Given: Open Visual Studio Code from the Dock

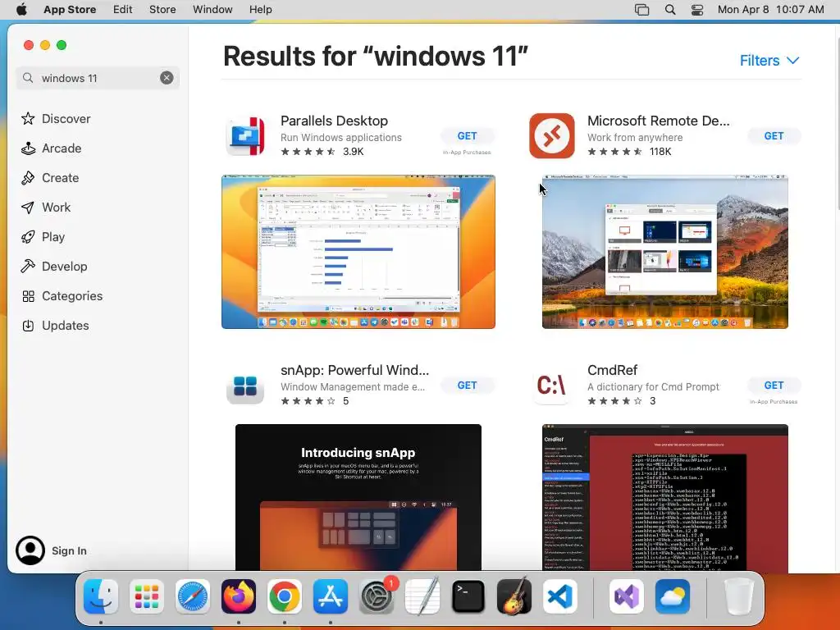Looking at the screenshot, I should [x=559, y=596].
